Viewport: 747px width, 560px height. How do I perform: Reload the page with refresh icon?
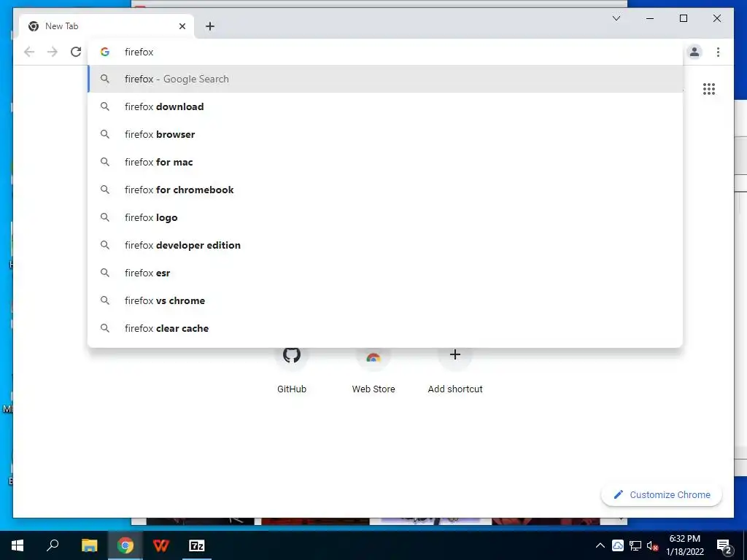(76, 52)
